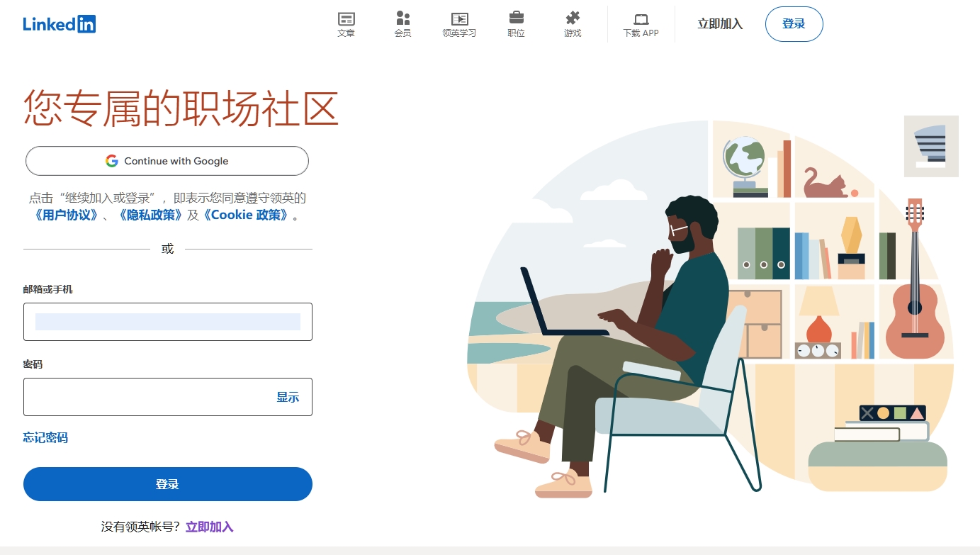This screenshot has width=980, height=555.
Task: Submit the blue 登录 button
Action: pos(168,484)
